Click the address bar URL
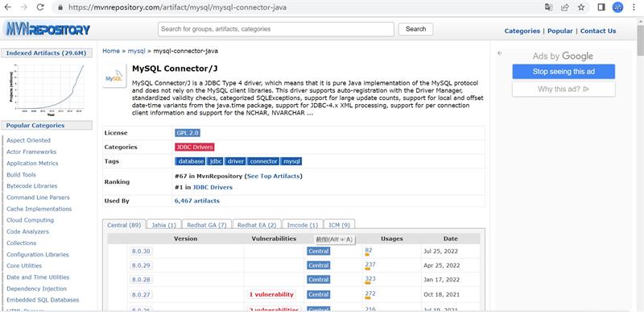The width and height of the screenshot is (644, 312). tap(177, 7)
